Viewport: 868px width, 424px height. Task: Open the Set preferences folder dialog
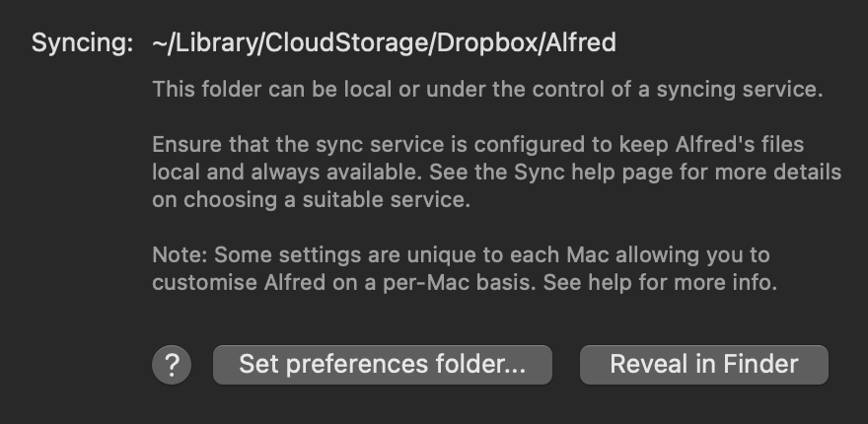[x=382, y=365]
